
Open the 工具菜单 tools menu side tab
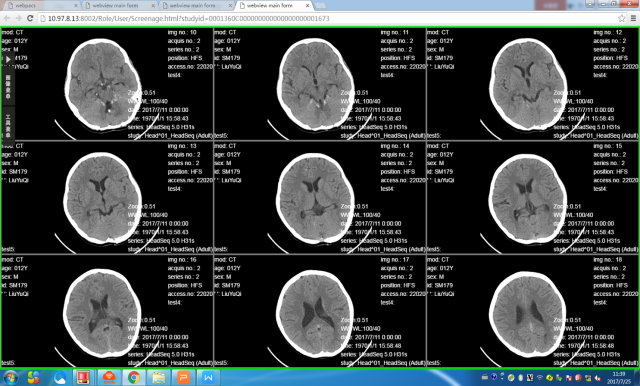pos(8,125)
